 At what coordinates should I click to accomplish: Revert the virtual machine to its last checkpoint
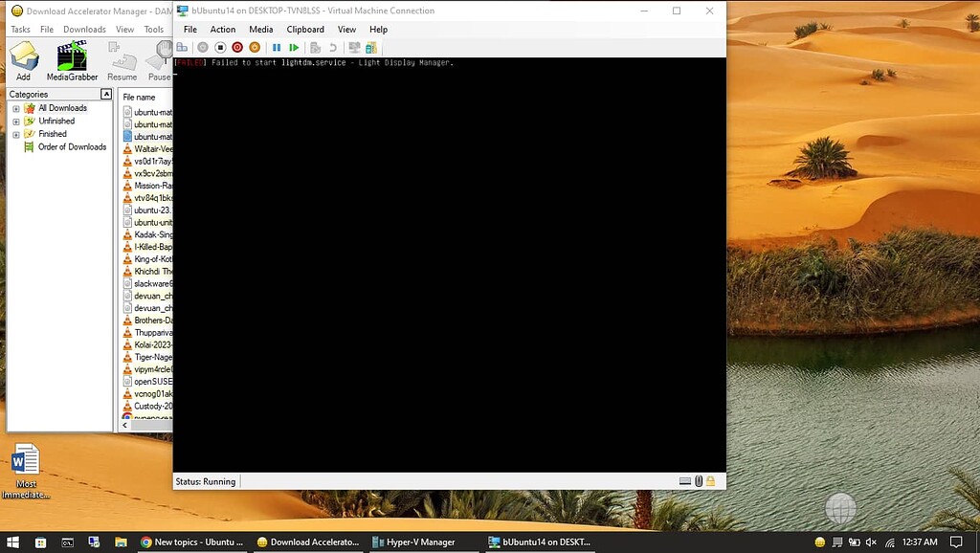pos(334,47)
